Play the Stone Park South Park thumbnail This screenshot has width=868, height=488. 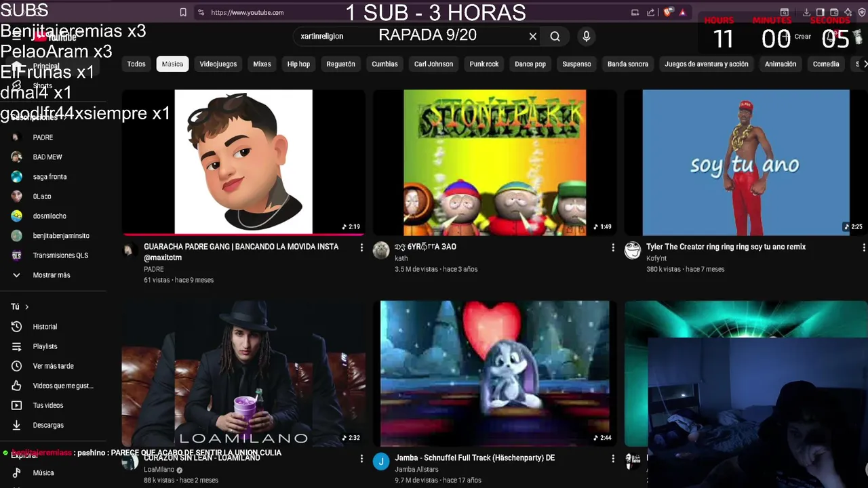tap(495, 162)
